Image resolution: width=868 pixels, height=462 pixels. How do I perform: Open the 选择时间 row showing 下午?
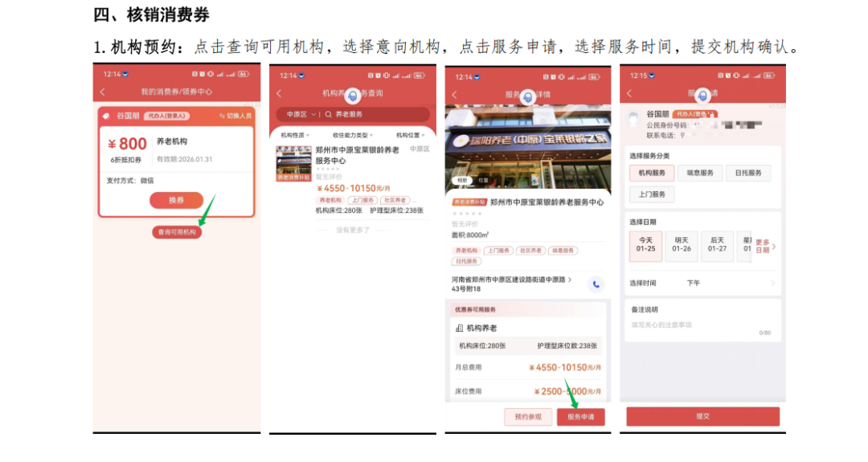click(x=702, y=283)
